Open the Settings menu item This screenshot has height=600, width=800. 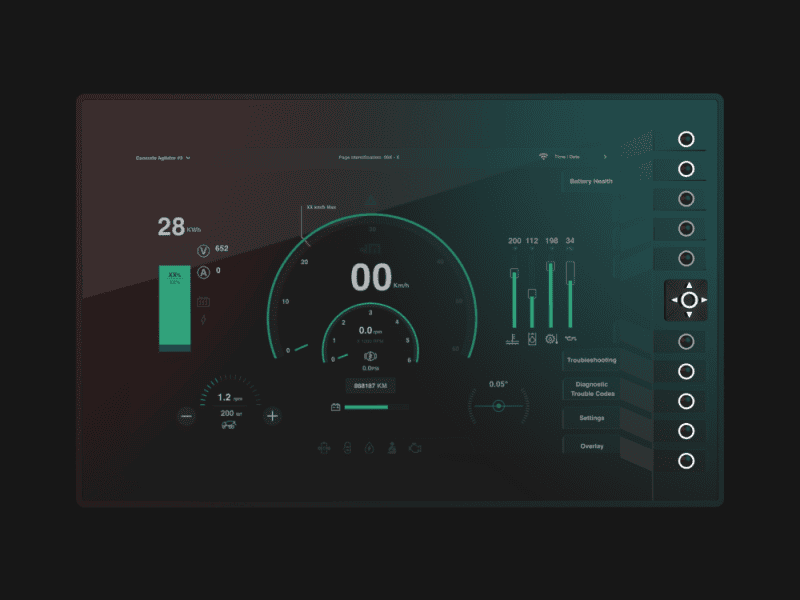pos(591,418)
